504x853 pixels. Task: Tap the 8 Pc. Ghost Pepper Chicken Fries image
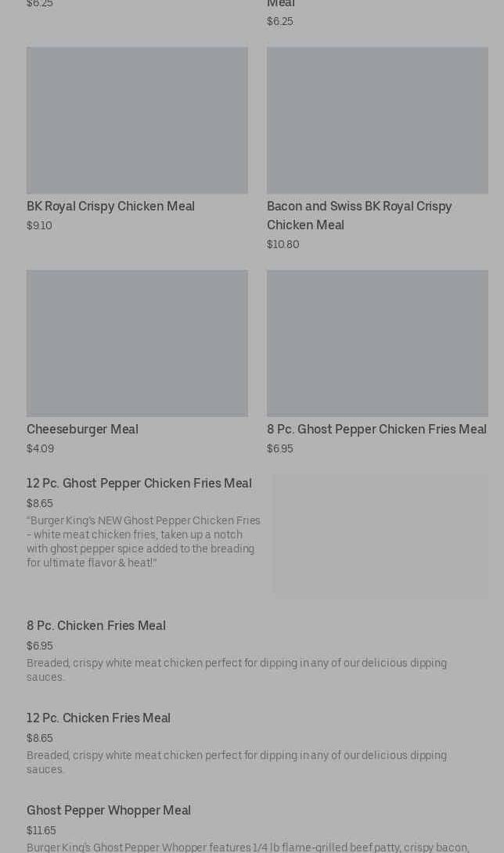(377, 343)
